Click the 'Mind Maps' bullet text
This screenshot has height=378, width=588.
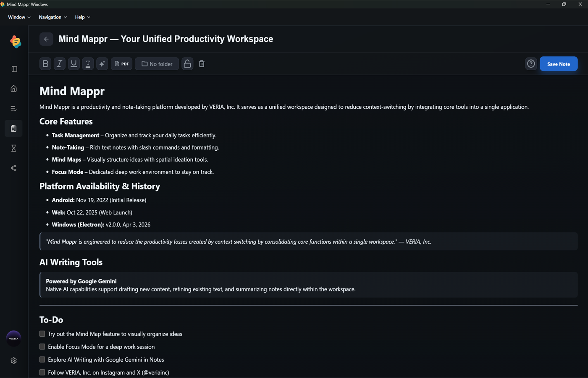pos(66,160)
